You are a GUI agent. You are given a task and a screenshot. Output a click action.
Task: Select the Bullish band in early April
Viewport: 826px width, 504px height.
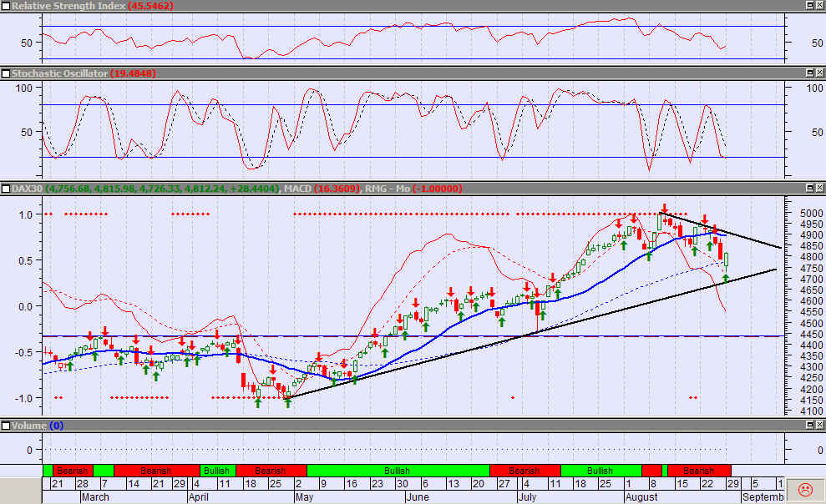tap(217, 471)
